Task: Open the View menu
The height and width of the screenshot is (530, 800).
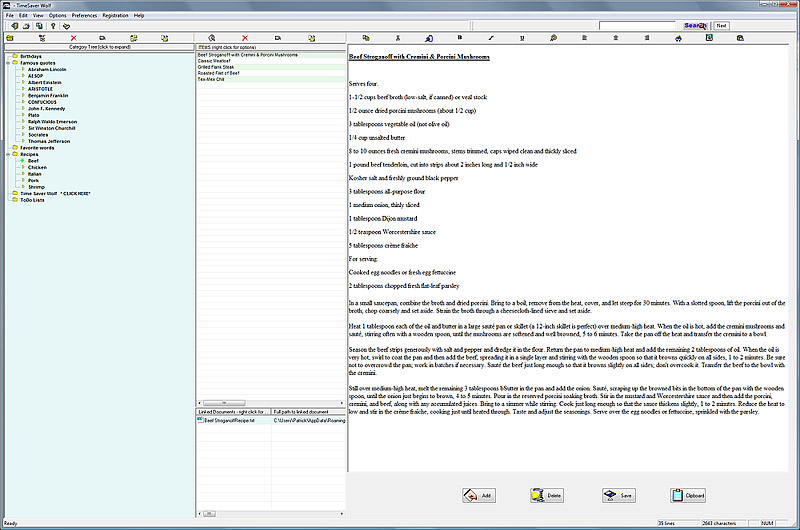Action: (x=38, y=15)
